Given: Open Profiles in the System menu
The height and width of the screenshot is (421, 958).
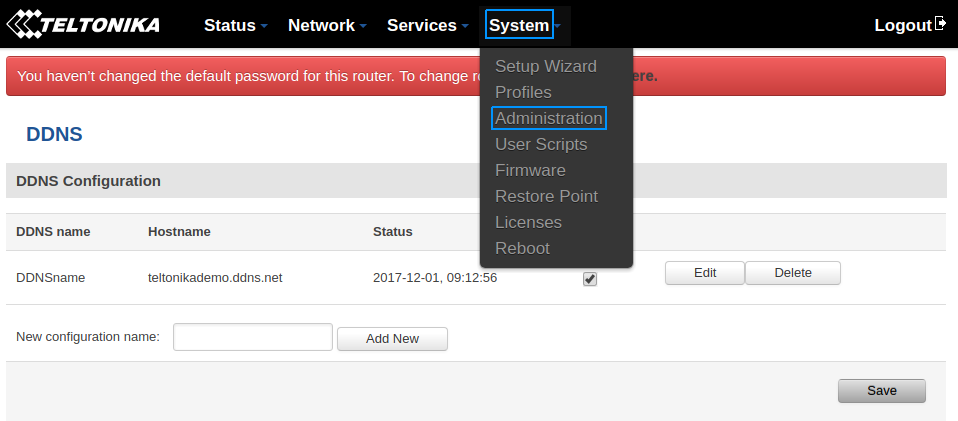Looking at the screenshot, I should point(523,92).
